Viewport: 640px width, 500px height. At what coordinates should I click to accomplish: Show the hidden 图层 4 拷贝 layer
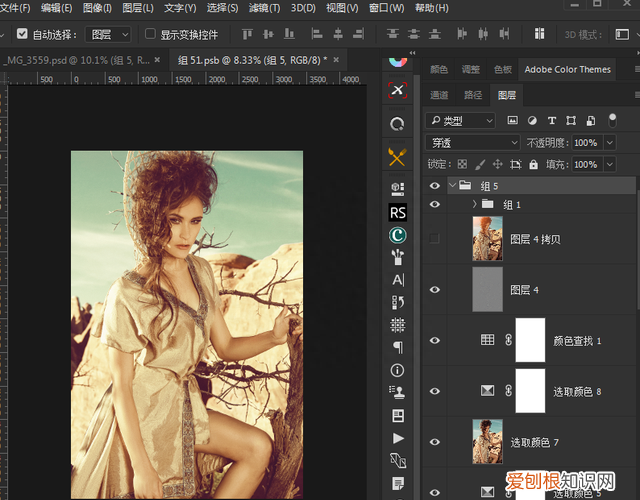(434, 238)
